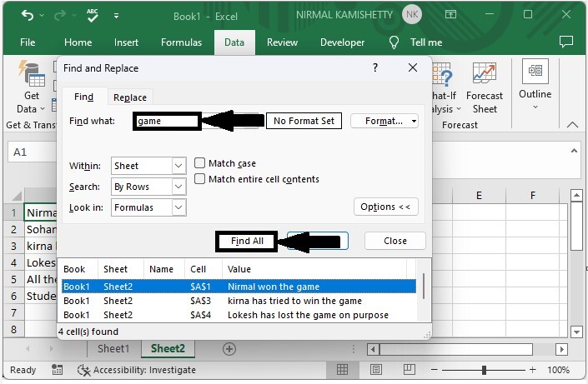Open the File menu
The width and height of the screenshot is (588, 384).
[x=28, y=42]
